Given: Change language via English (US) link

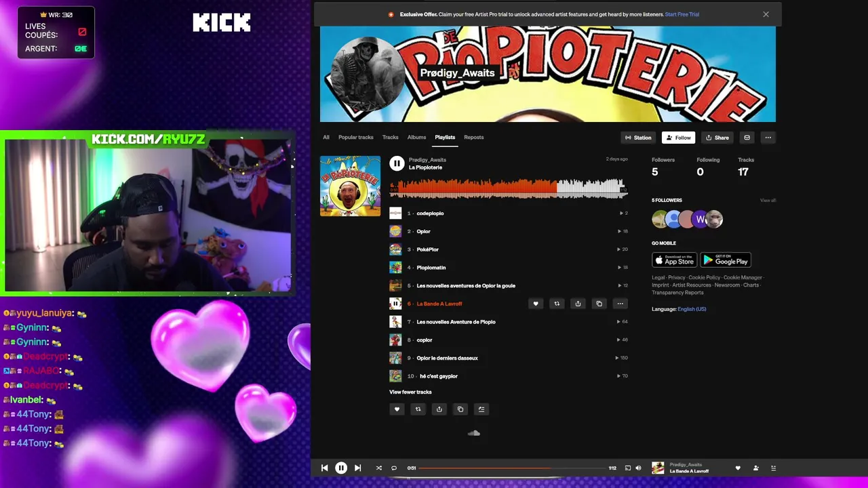Looking at the screenshot, I should point(692,309).
